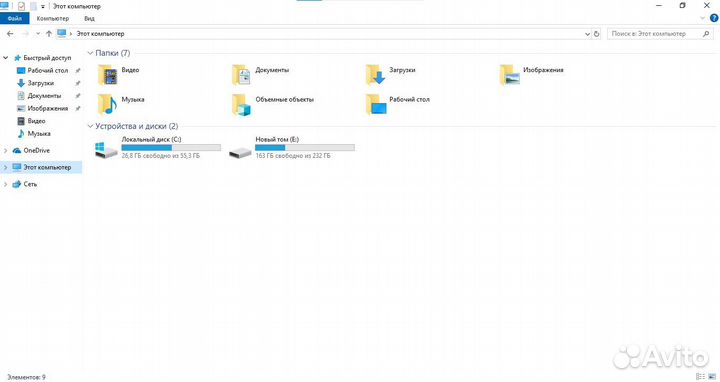Open the quick access toolbar customize dropdown
The height and width of the screenshot is (382, 720).
pos(42,6)
